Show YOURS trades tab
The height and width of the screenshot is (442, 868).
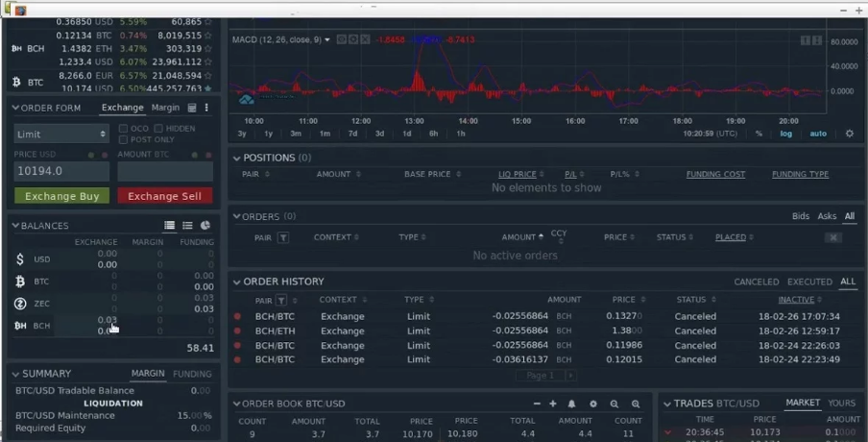coord(841,404)
